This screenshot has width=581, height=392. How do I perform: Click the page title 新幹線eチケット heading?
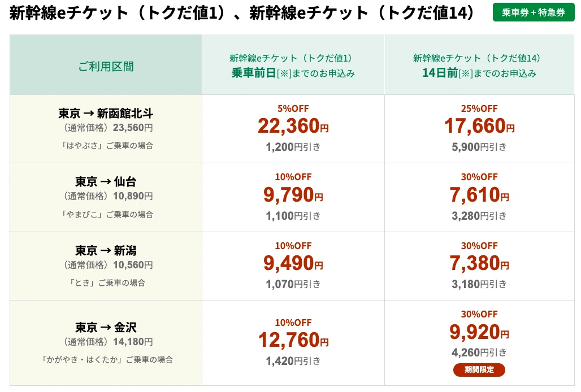[241, 13]
